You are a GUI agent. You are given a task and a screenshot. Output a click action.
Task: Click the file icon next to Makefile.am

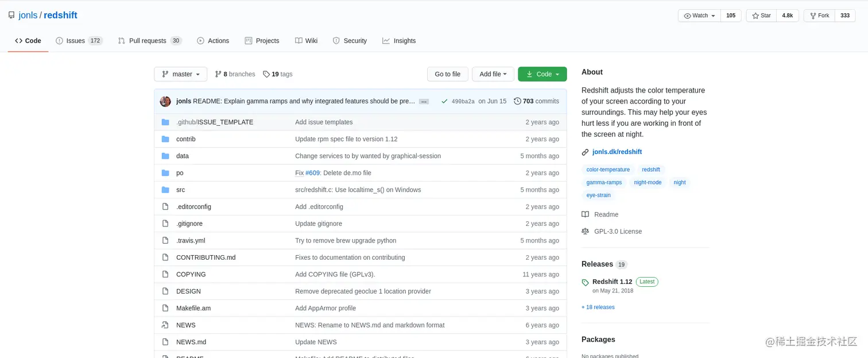point(165,309)
